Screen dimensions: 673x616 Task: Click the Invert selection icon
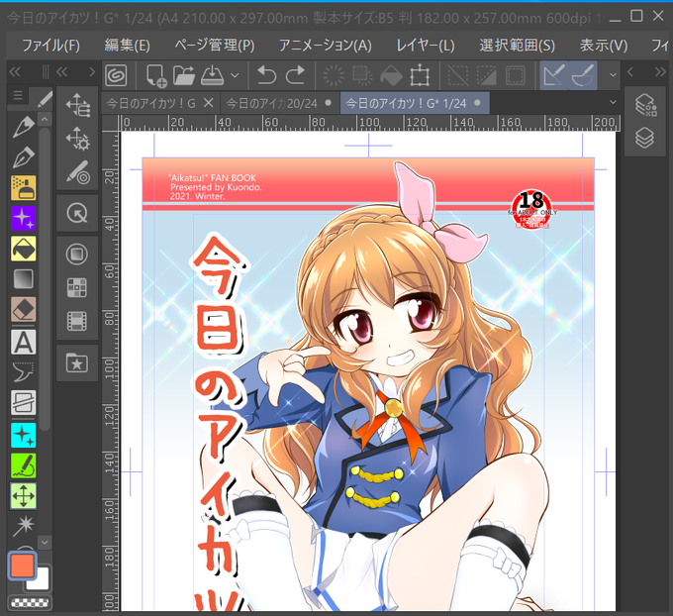click(x=487, y=75)
